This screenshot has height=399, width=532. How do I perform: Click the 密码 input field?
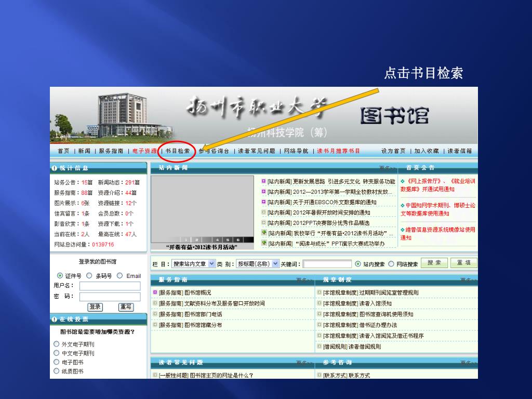click(x=110, y=297)
